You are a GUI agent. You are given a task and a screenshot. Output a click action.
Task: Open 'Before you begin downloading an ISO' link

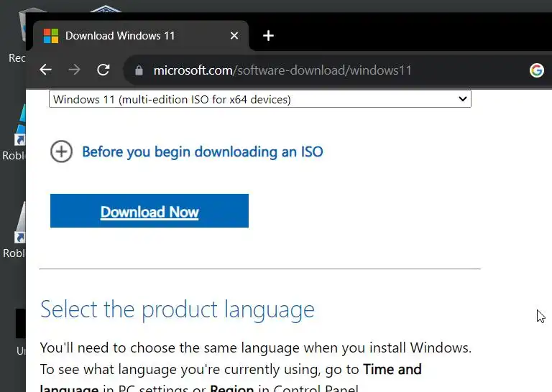pyautogui.click(x=203, y=152)
